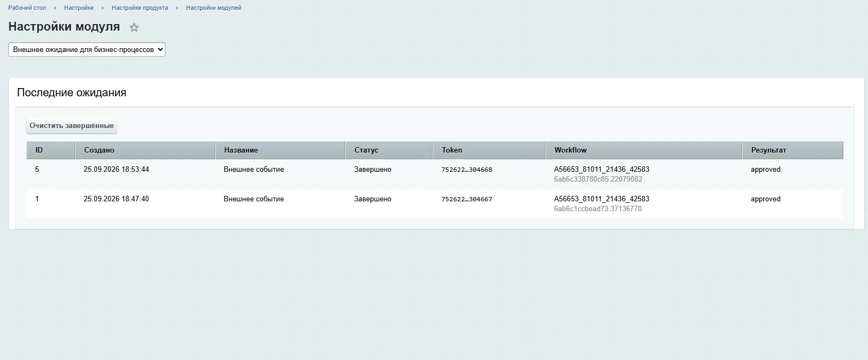The width and height of the screenshot is (868, 360).
Task: Click A56653_81011_21436_42583 in the 18:53:44 row
Action: [602, 170]
